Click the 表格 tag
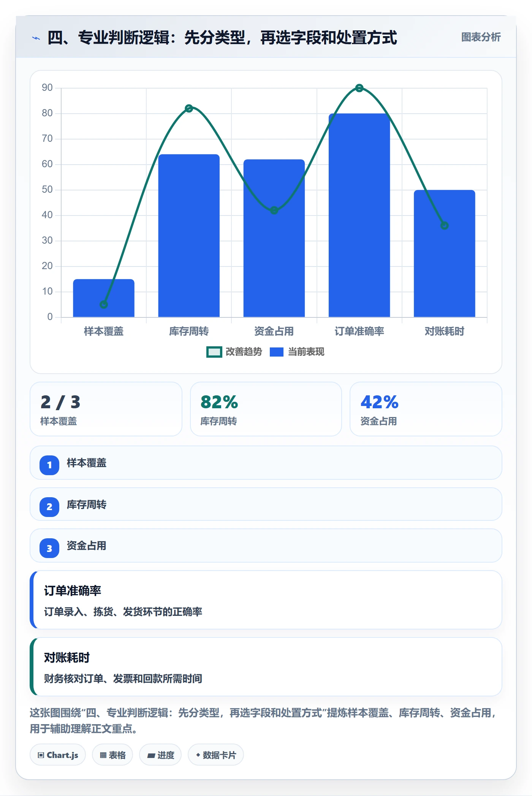The image size is (532, 796). [112, 755]
